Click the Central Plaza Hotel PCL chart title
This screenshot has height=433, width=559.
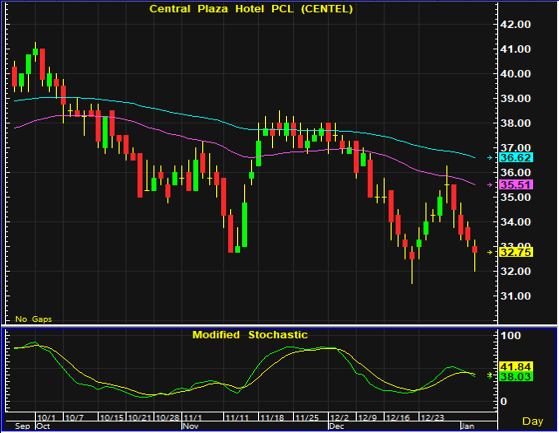coord(251,9)
